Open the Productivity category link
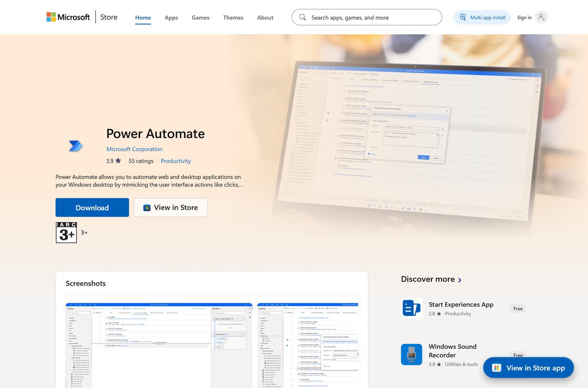This screenshot has height=388, width=588. click(x=176, y=161)
